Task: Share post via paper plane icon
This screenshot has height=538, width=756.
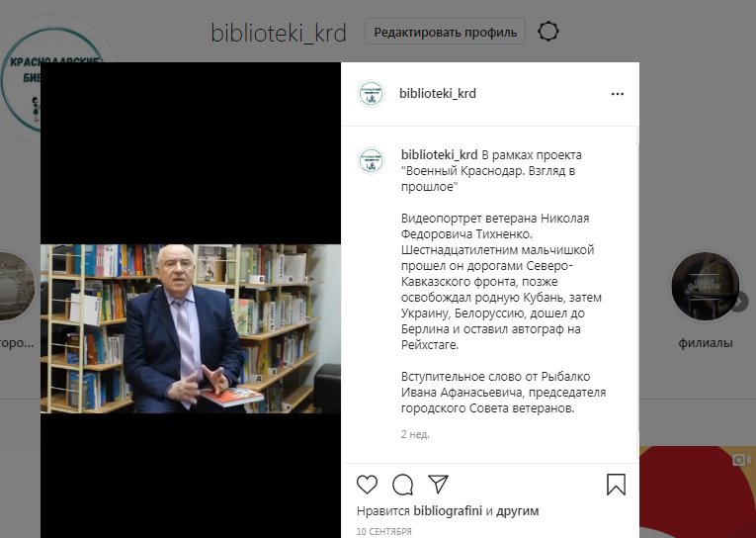Action: pos(438,484)
